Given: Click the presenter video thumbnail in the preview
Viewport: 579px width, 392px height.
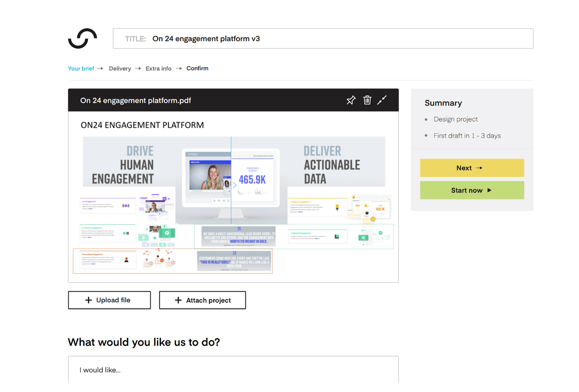Looking at the screenshot, I should point(210,177).
